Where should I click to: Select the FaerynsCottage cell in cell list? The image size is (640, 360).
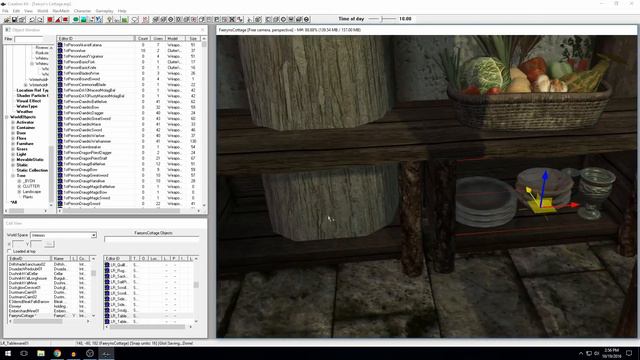49,316
